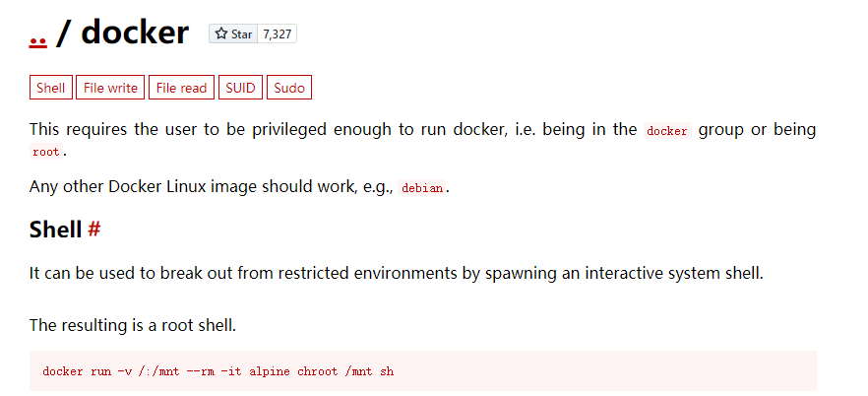Open the Sudo function tag

click(289, 88)
